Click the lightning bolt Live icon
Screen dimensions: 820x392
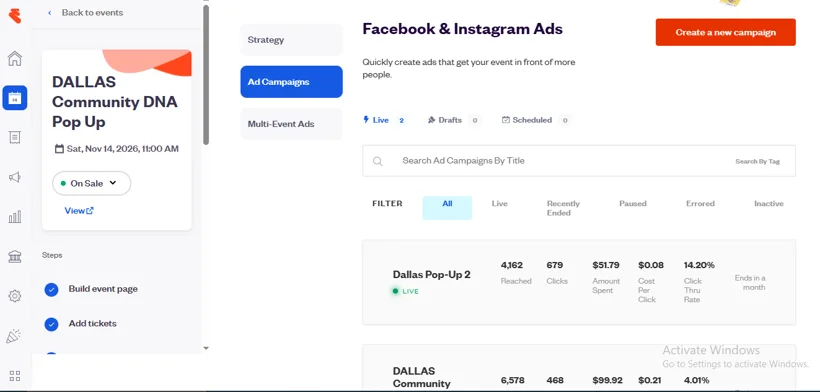[366, 120]
